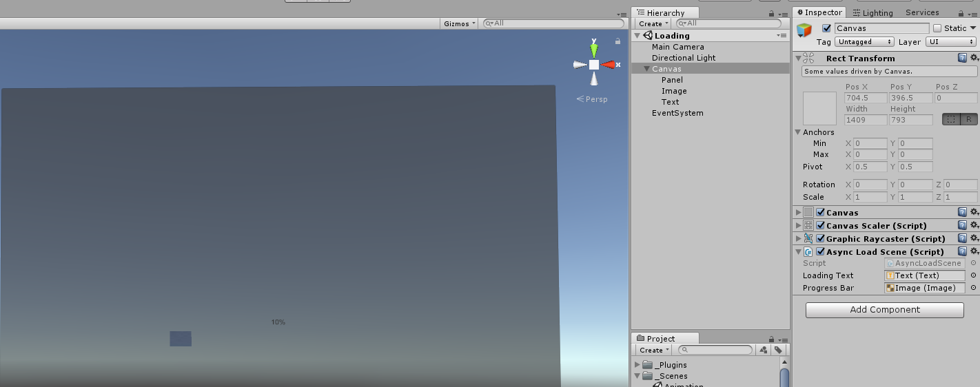Select the Inspector tab
Screen dimensions: 980x387
pyautogui.click(x=819, y=12)
